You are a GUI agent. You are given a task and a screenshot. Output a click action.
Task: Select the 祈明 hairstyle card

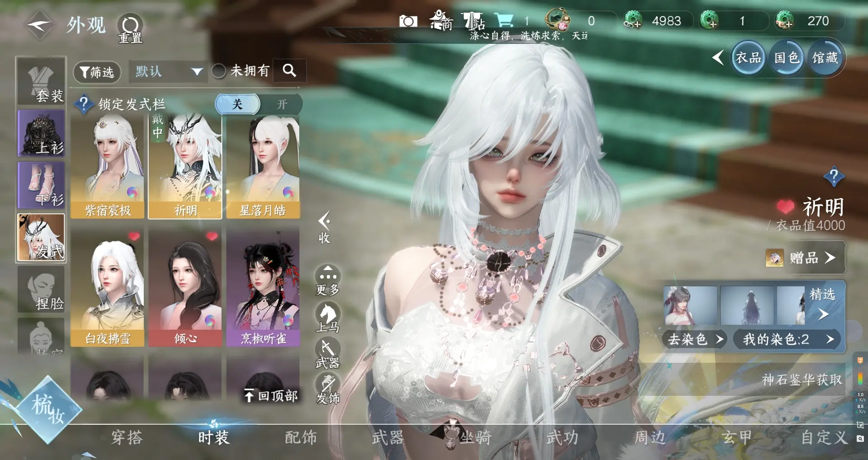(185, 166)
